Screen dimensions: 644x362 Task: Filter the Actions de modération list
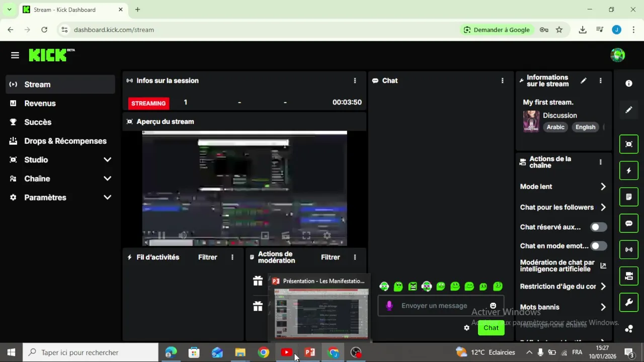tap(330, 257)
